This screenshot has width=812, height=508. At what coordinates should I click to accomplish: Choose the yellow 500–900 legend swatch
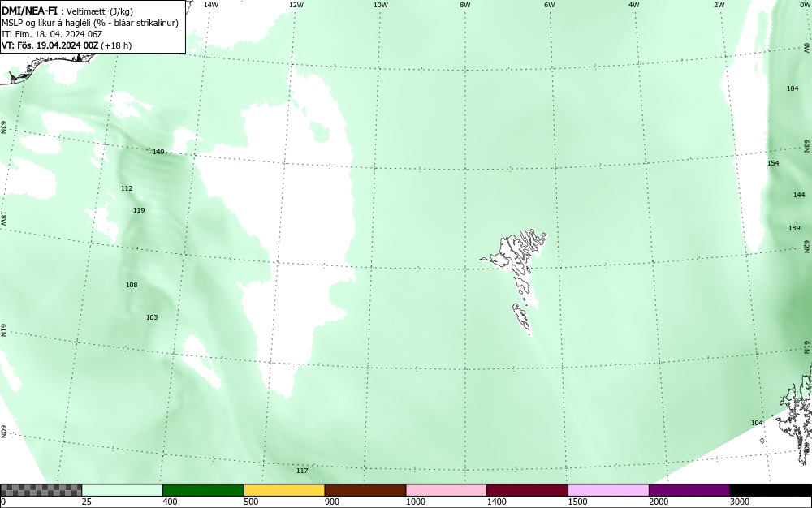tap(284, 490)
